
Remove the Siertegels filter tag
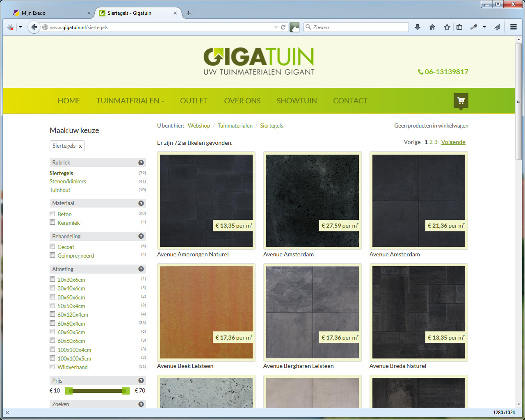pos(80,146)
